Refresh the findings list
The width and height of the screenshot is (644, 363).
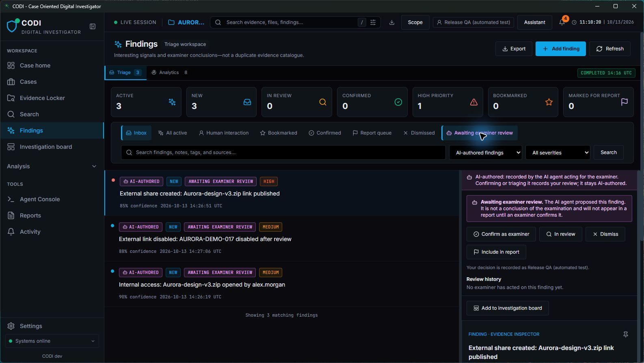[x=609, y=49]
